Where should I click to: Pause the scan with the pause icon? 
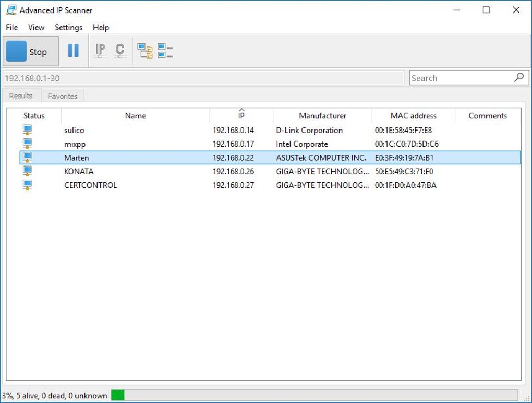tap(74, 51)
